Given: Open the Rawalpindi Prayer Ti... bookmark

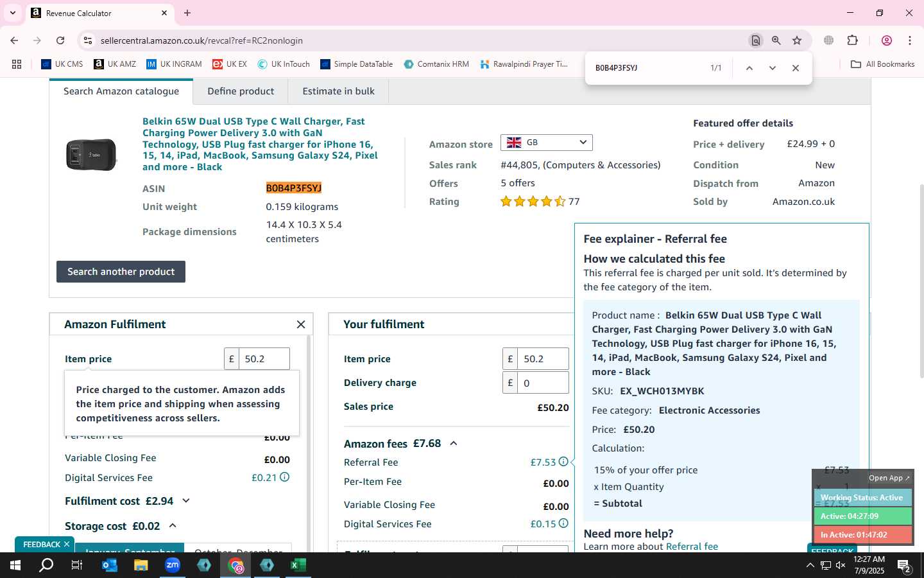Looking at the screenshot, I should (524, 64).
